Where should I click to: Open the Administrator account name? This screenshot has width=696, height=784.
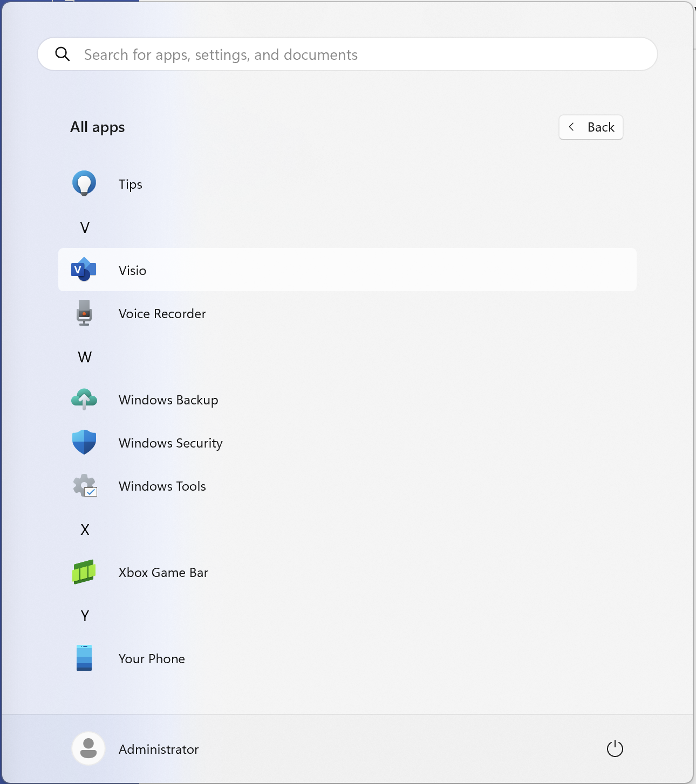tap(159, 749)
